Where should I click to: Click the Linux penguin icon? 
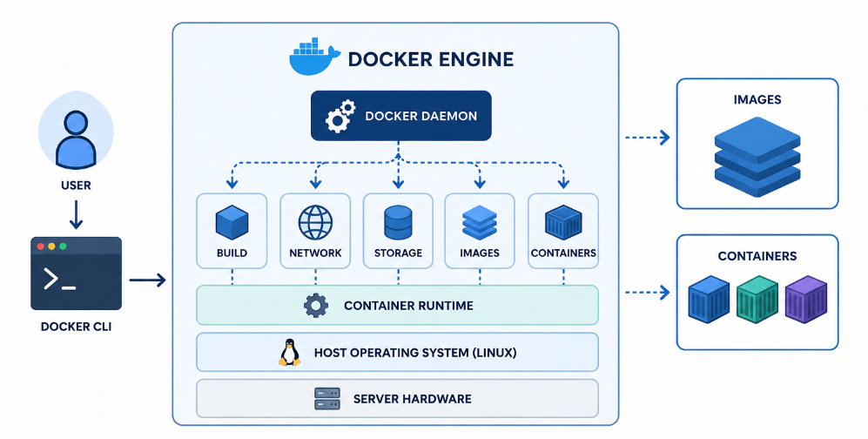click(x=289, y=352)
